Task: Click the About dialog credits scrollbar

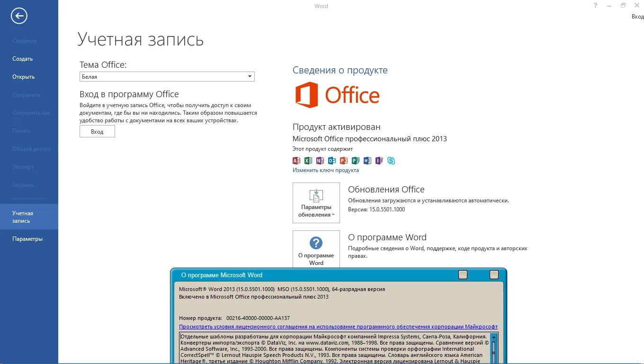Action: pyautogui.click(x=493, y=348)
